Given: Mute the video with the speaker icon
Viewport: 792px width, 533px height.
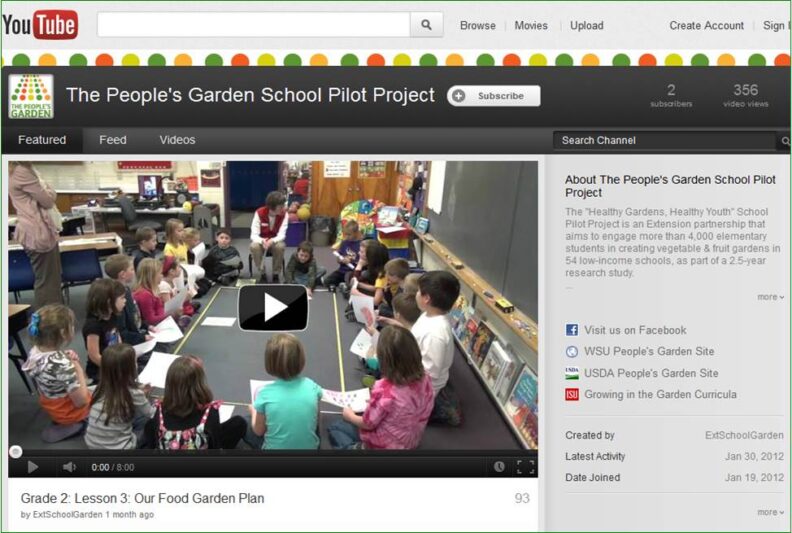Looking at the screenshot, I should tap(69, 467).
